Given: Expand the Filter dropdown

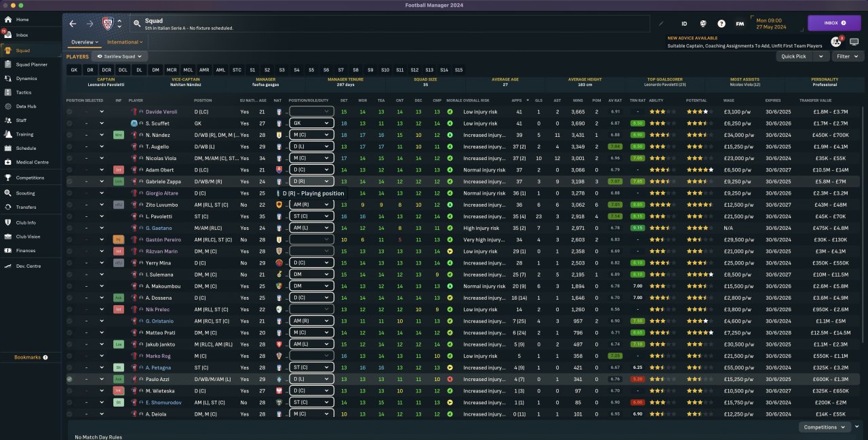Looking at the screenshot, I should [x=848, y=57].
